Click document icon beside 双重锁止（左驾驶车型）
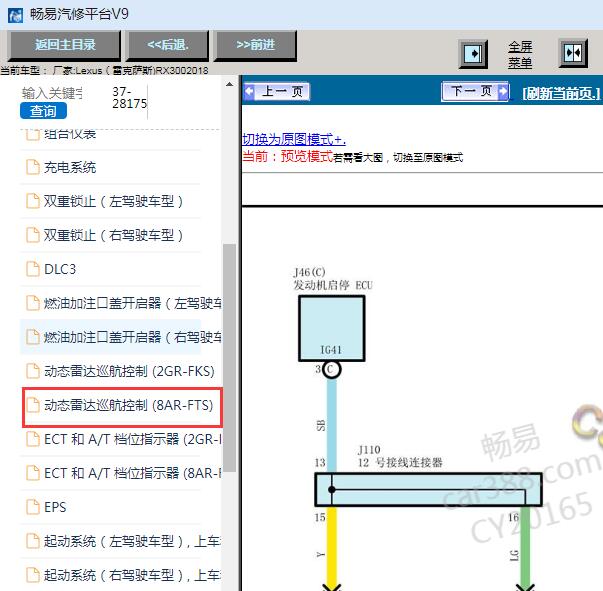This screenshot has width=603, height=591. point(33,201)
